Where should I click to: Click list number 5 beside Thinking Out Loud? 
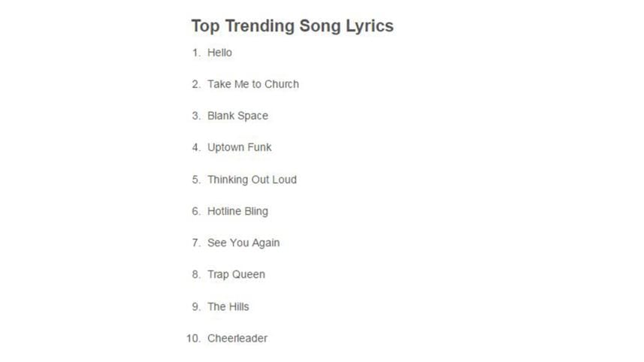196,179
